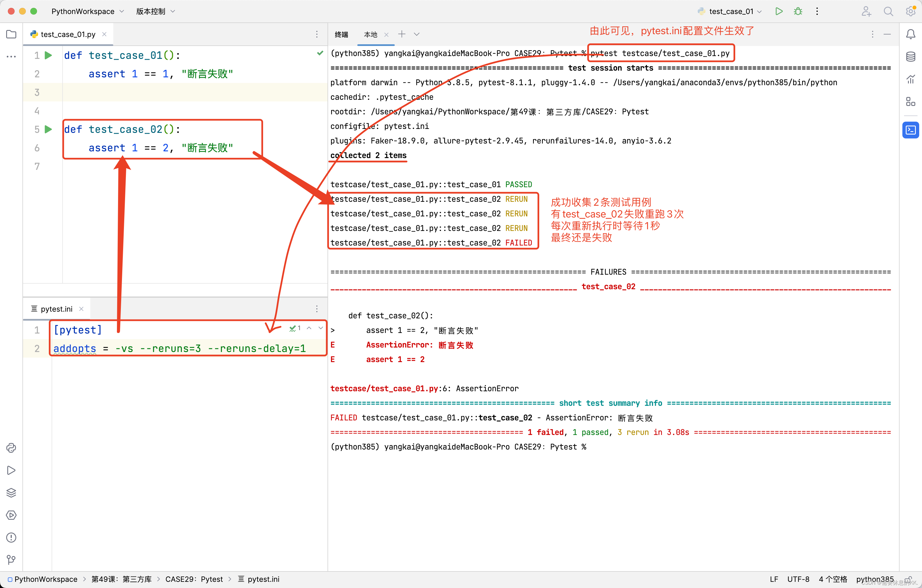Screen dimensions: 922x588
Task: Place cursor on empty editor line 3
Action: point(195,92)
